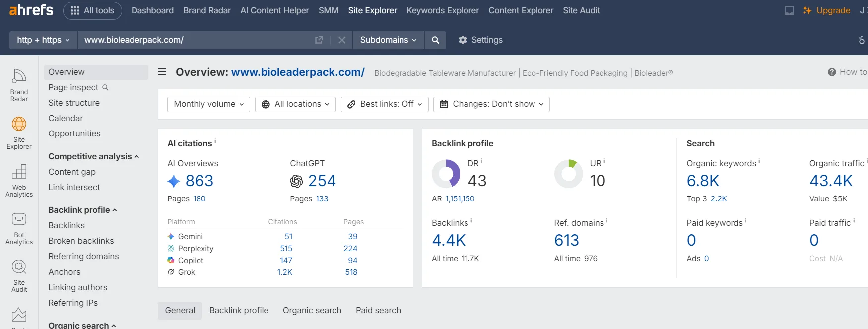This screenshot has height=329, width=868.
Task: Click the DR donut chart
Action: tap(446, 173)
